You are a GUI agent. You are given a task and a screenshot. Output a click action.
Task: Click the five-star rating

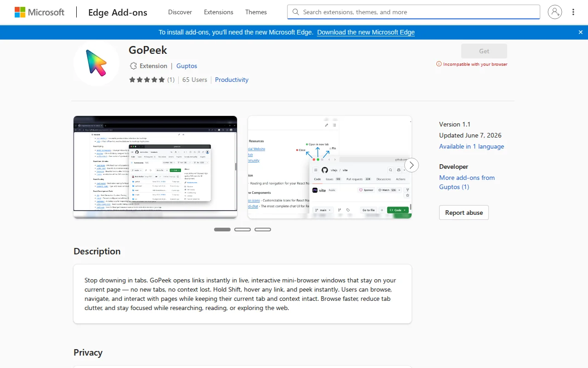147,80
